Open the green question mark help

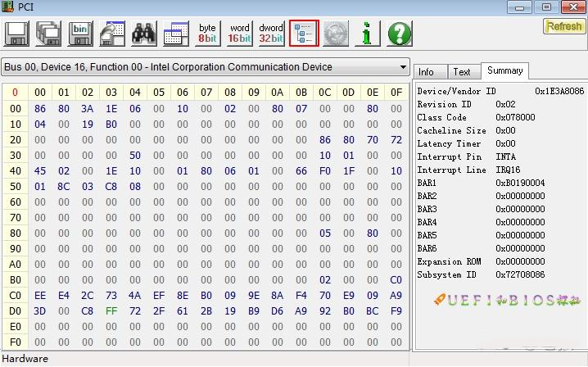pyautogui.click(x=400, y=34)
